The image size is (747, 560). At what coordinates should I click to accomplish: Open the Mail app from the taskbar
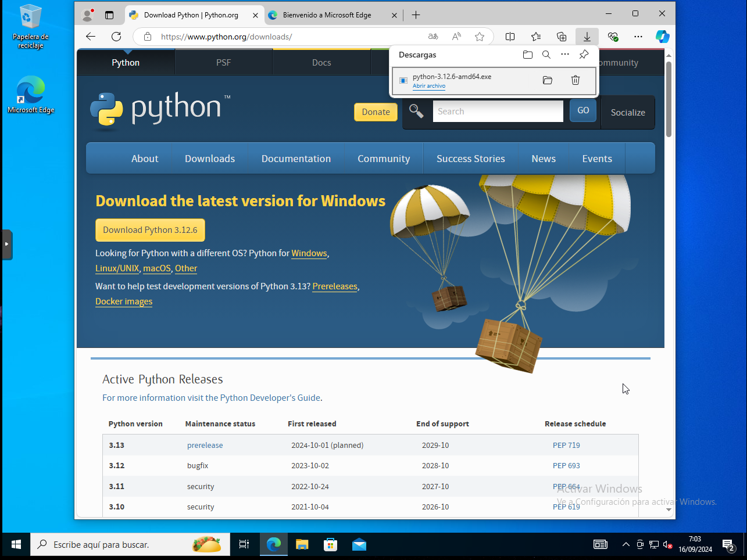tap(359, 545)
